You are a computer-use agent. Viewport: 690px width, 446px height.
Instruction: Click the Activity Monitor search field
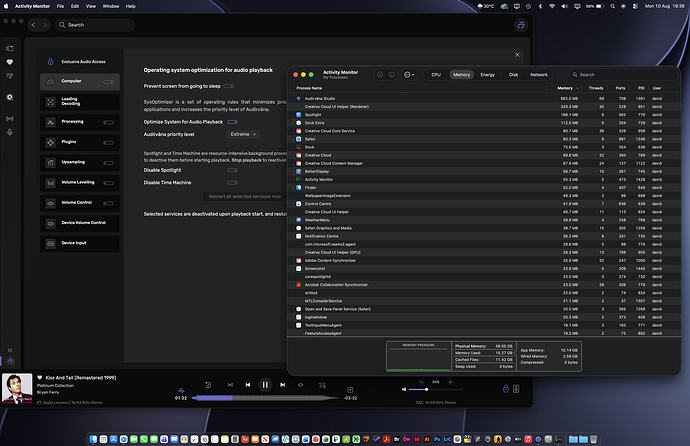[x=622, y=75]
